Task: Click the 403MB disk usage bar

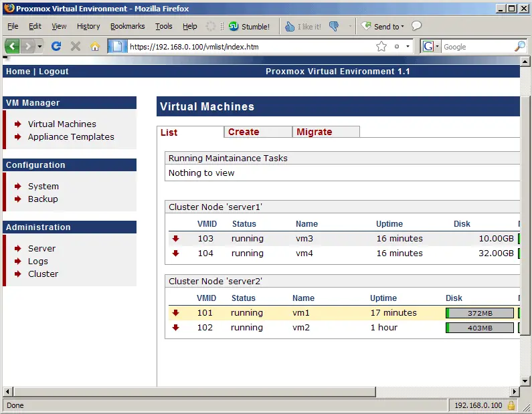Action: click(480, 328)
